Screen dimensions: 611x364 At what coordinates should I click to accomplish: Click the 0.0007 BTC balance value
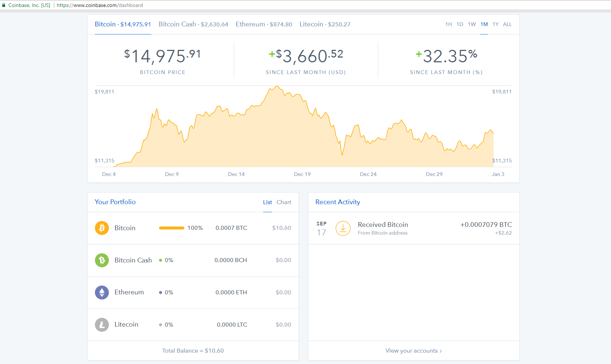[231, 228]
